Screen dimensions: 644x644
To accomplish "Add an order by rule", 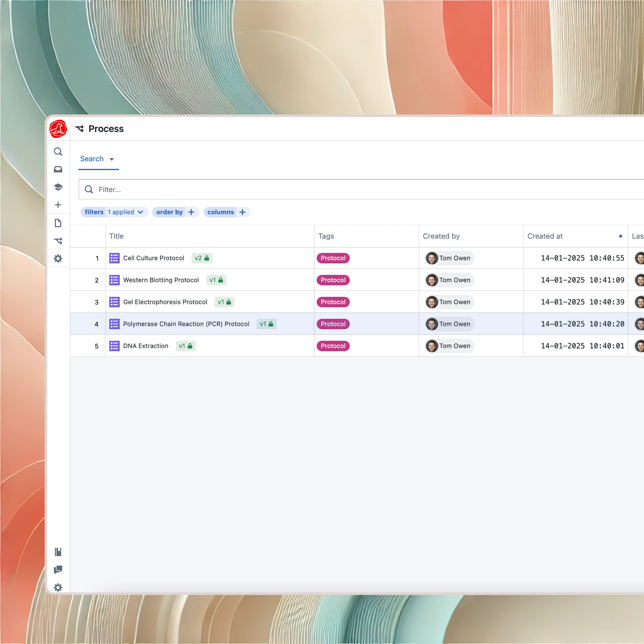I will pyautogui.click(x=191, y=212).
